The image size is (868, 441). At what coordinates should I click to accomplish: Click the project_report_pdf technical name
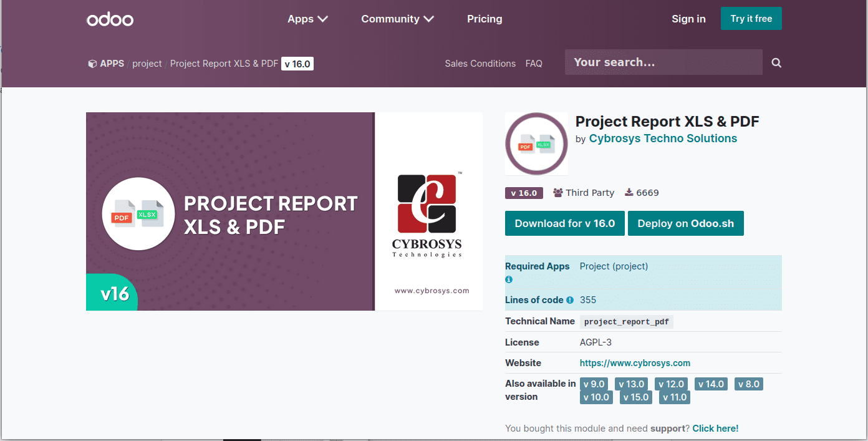pos(627,322)
